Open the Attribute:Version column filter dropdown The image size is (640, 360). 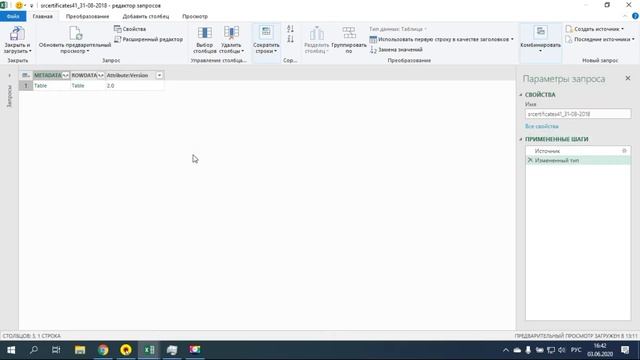(159, 75)
